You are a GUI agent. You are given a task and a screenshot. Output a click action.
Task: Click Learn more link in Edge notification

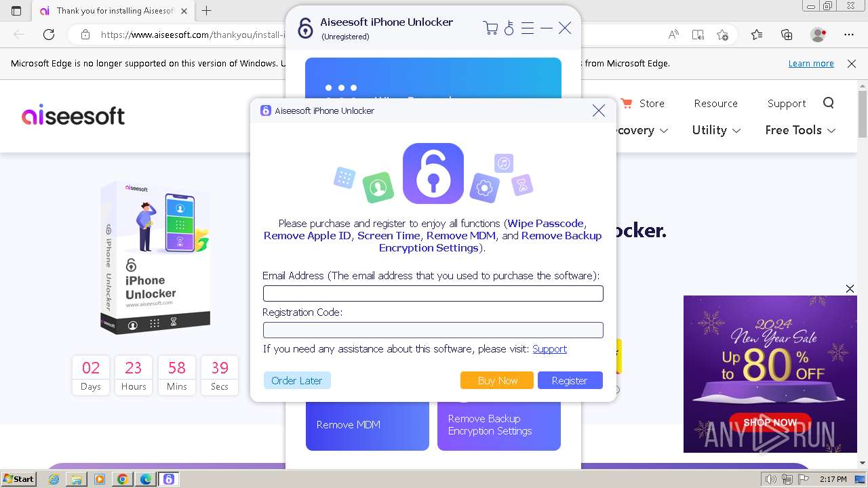click(x=811, y=63)
